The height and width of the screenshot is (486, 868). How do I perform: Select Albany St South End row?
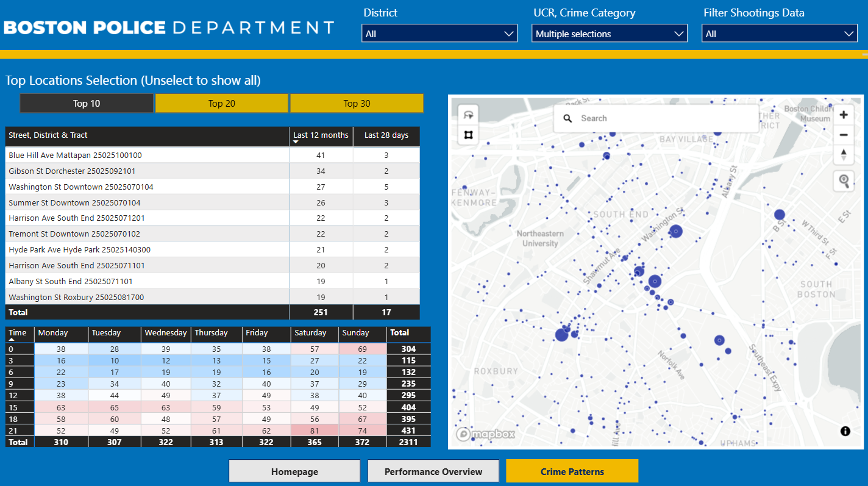pyautogui.click(x=213, y=282)
